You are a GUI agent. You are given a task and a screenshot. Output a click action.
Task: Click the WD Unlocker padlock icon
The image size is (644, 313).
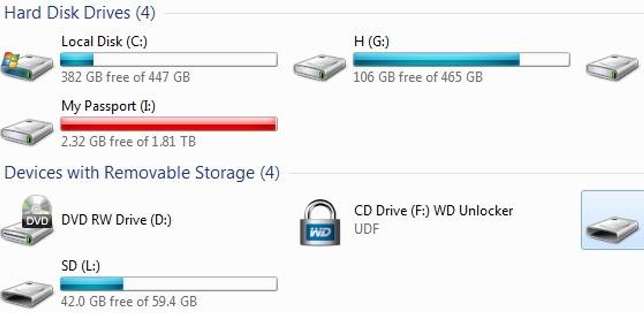[x=320, y=223]
